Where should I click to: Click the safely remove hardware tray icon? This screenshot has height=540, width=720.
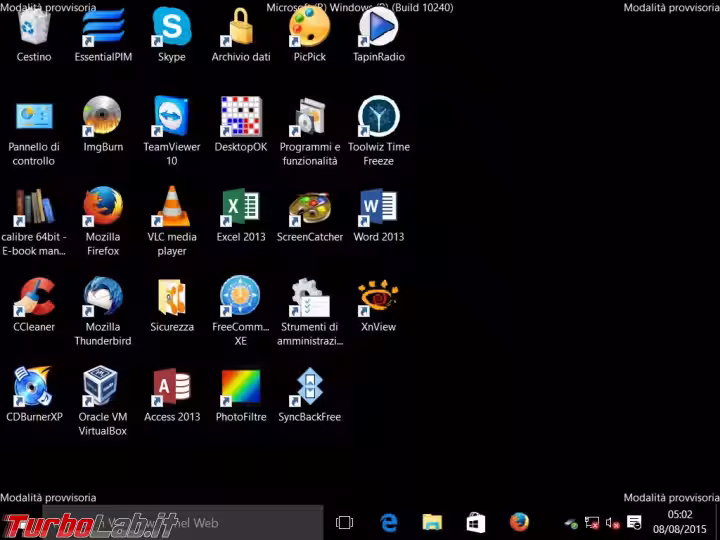pos(571,523)
